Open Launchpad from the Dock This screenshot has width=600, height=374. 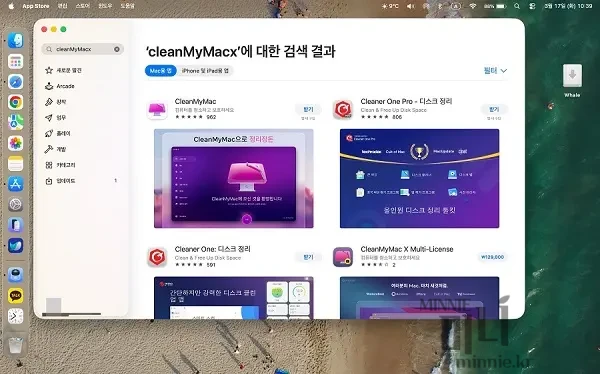coord(16,61)
